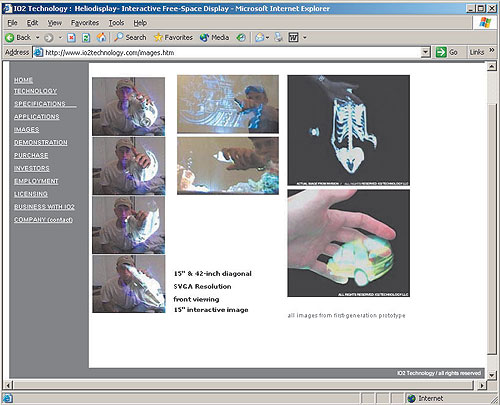This screenshot has width=500, height=405.
Task: Click the Stop loading icon
Action: (71, 38)
